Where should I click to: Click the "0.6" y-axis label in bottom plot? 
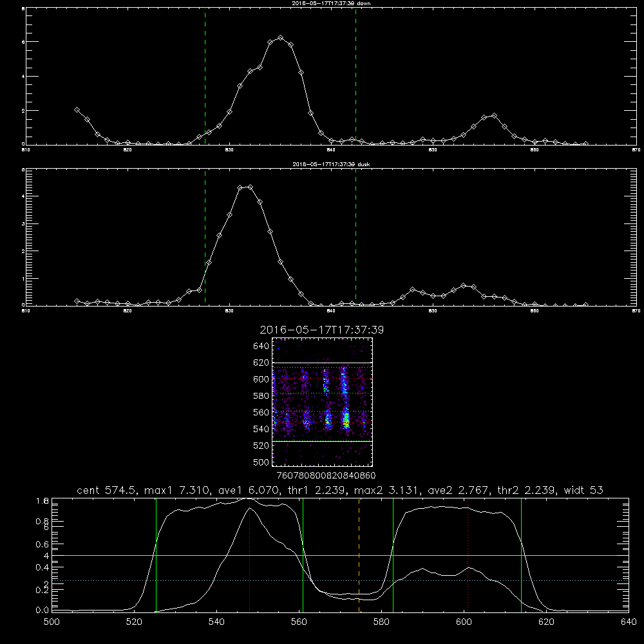[43, 544]
